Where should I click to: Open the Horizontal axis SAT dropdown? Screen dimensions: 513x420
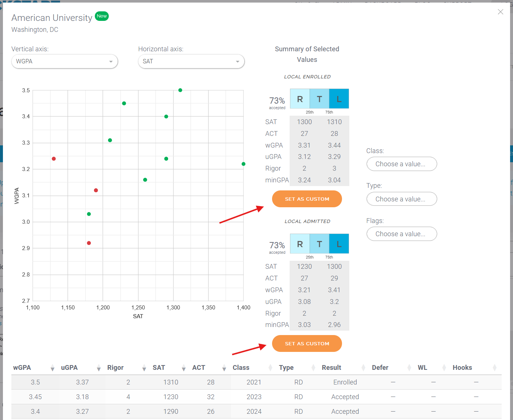(x=191, y=62)
